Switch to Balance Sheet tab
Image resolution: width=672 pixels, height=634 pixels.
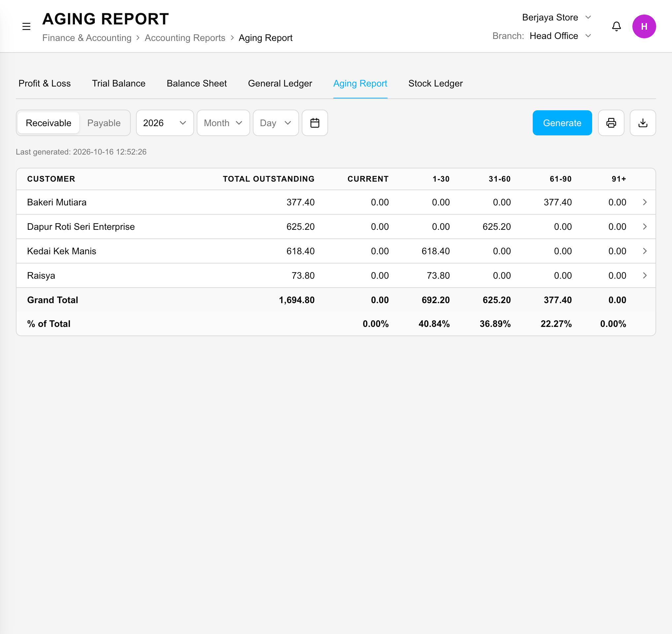click(197, 84)
